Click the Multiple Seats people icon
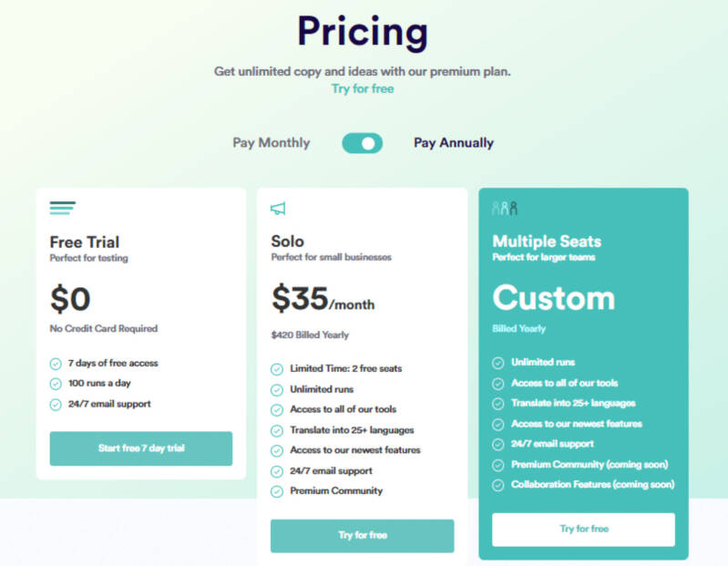 [504, 209]
